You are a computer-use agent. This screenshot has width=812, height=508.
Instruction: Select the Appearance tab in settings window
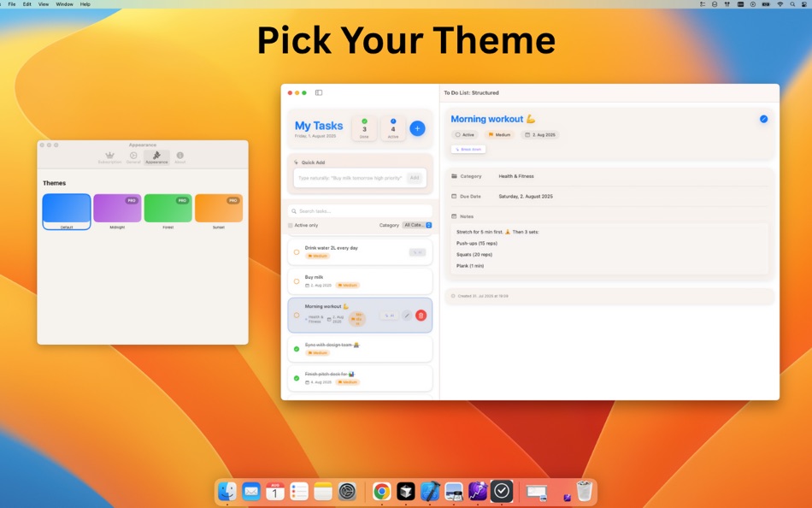[156, 157]
